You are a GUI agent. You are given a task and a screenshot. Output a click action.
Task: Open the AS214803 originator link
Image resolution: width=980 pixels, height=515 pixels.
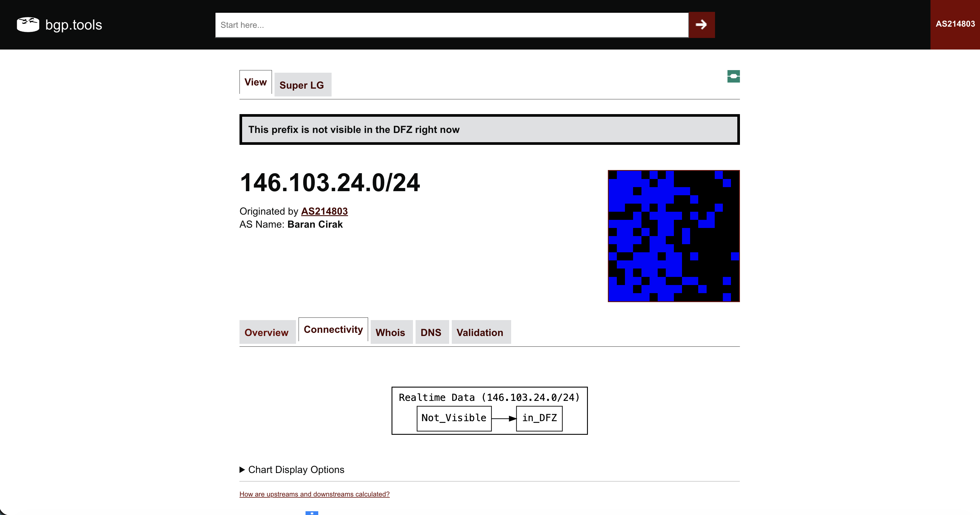pyautogui.click(x=325, y=211)
